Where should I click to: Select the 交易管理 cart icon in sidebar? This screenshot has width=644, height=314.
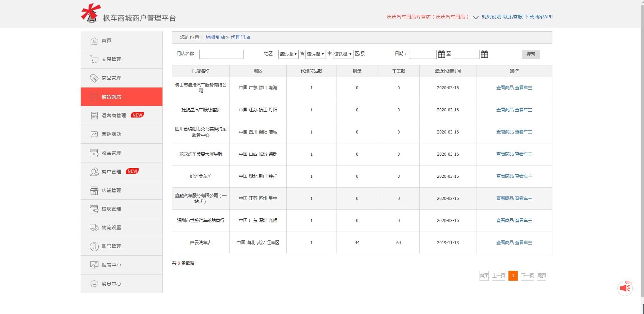(94, 59)
